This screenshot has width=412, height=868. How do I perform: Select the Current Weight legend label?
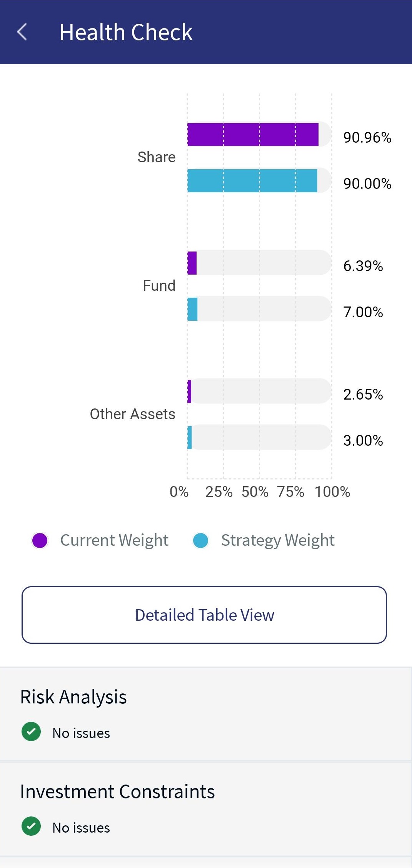point(114,540)
